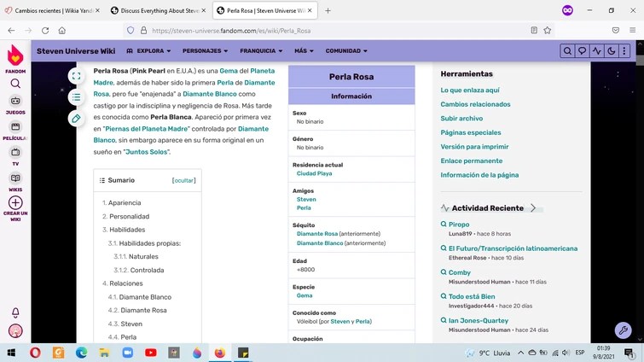The height and width of the screenshot is (362, 644).
Task: Open the wiki recent activity pulse icon
Action: (597, 51)
